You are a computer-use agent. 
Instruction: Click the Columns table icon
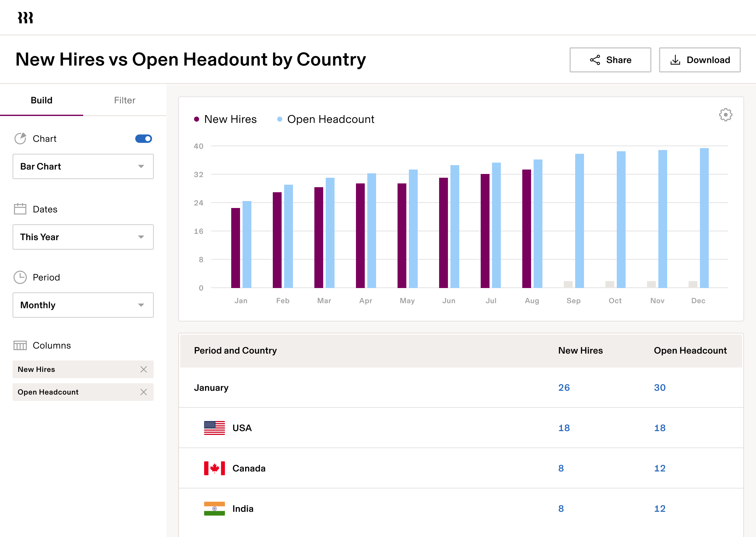20,345
